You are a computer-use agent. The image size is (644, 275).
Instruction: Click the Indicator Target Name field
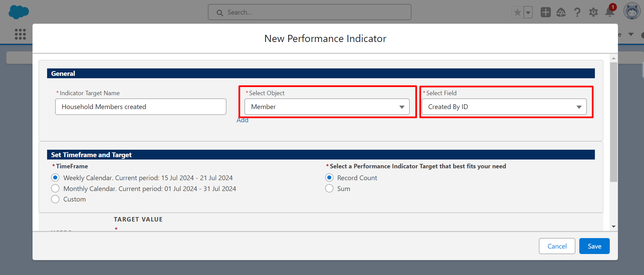[141, 107]
